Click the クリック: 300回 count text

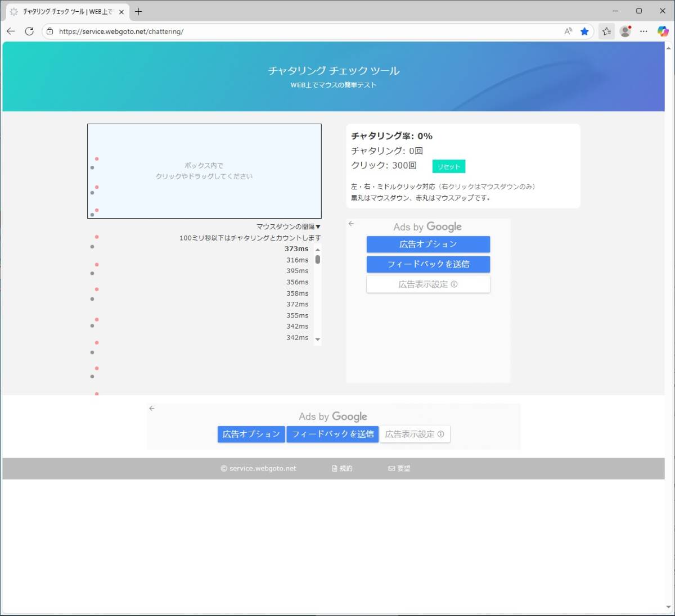[384, 165]
